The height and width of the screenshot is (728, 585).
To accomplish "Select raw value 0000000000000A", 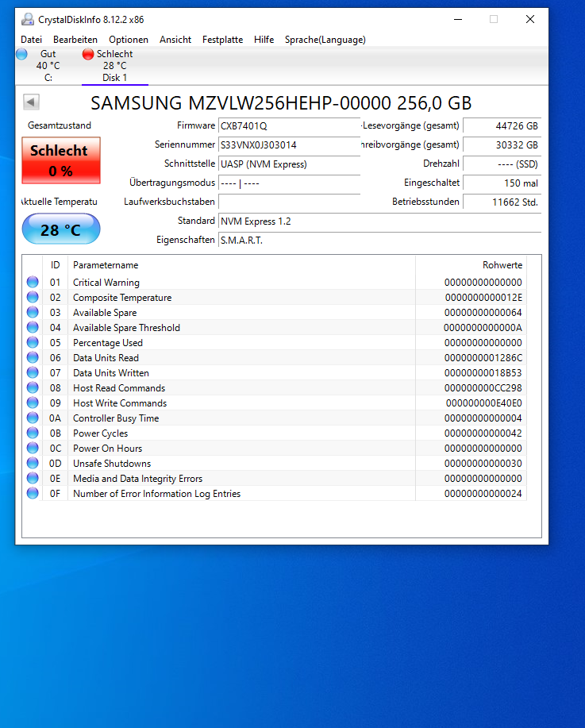I will [483, 328].
